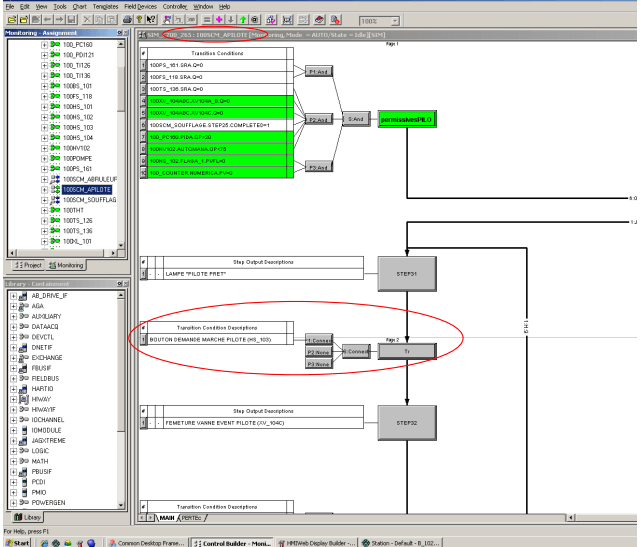
Task: Open the zoom percentage dropdown
Action: (395, 21)
